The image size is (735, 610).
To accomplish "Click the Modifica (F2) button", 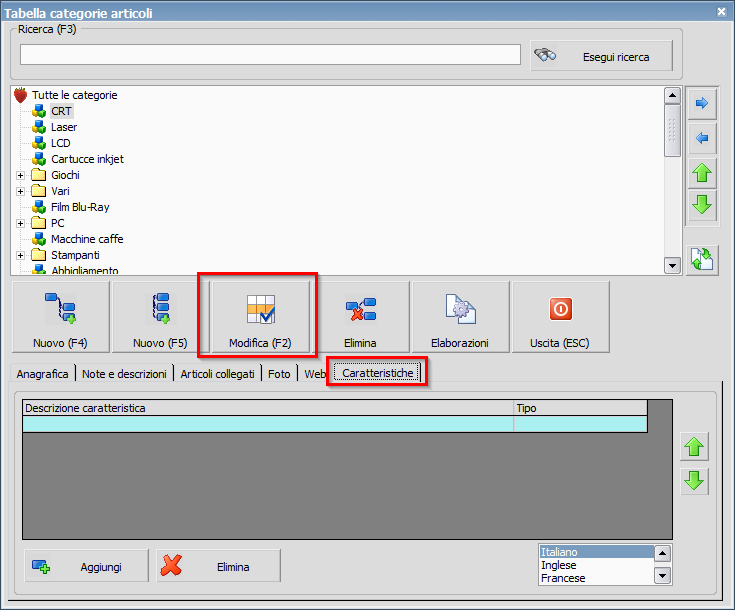I will coord(260,317).
